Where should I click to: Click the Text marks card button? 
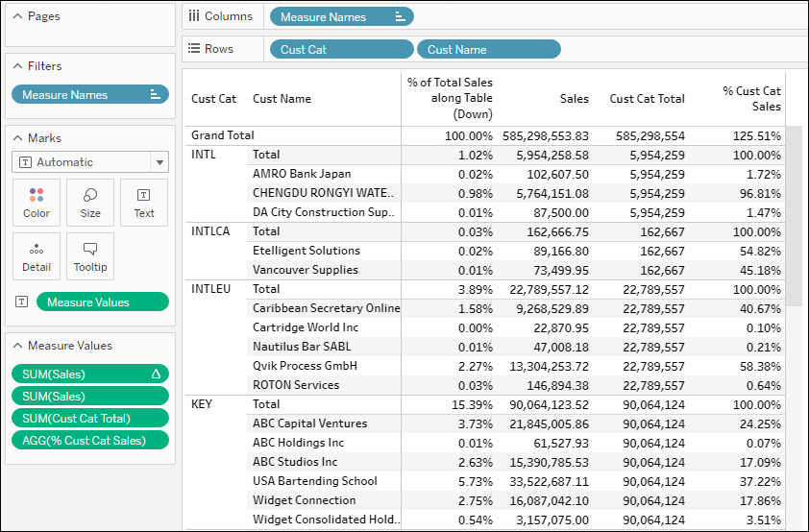click(x=144, y=203)
